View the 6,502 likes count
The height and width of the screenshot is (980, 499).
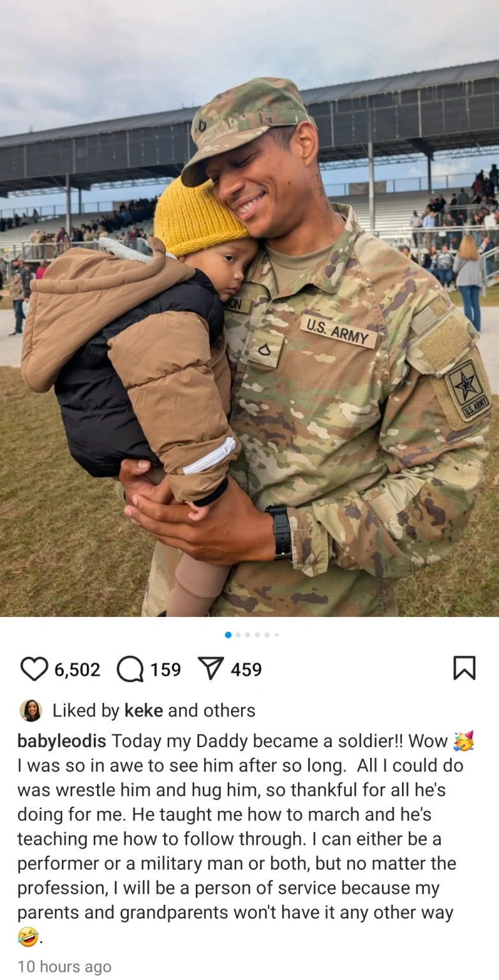(77, 669)
